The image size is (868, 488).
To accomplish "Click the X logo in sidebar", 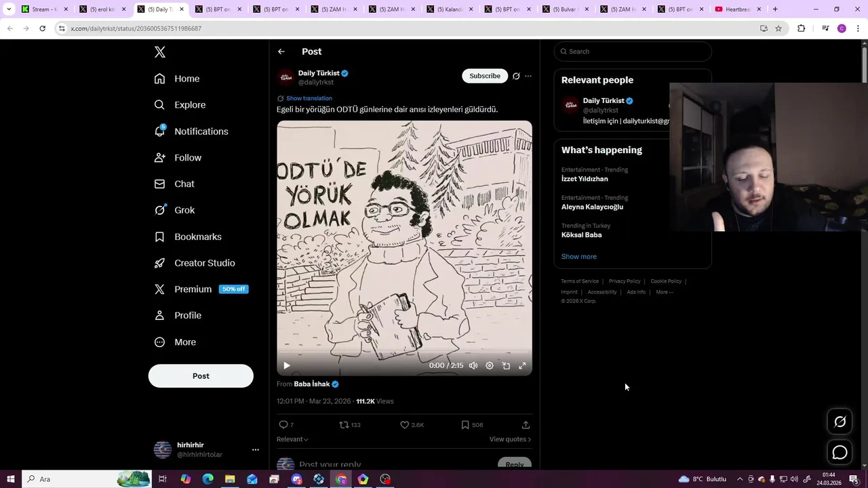I will 159,52.
